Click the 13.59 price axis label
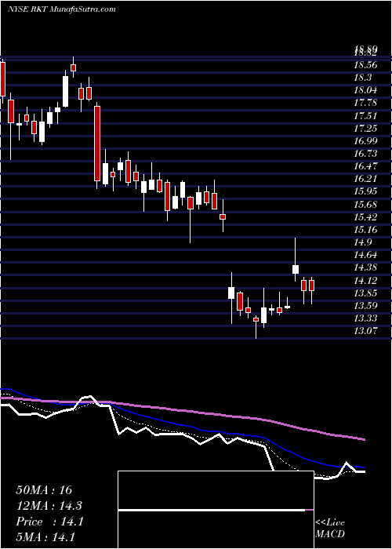Screen dimensions: 392x549 pyautogui.click(x=366, y=305)
